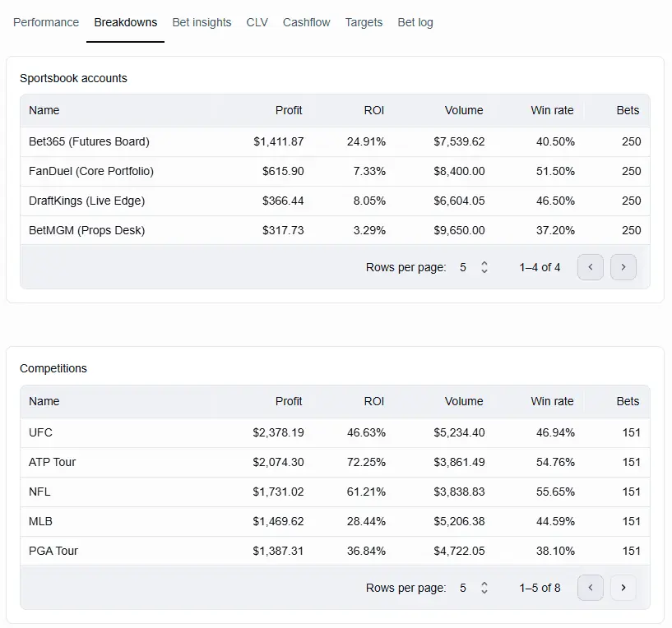Open the Cashflow tab
672x628 pixels.
[307, 22]
